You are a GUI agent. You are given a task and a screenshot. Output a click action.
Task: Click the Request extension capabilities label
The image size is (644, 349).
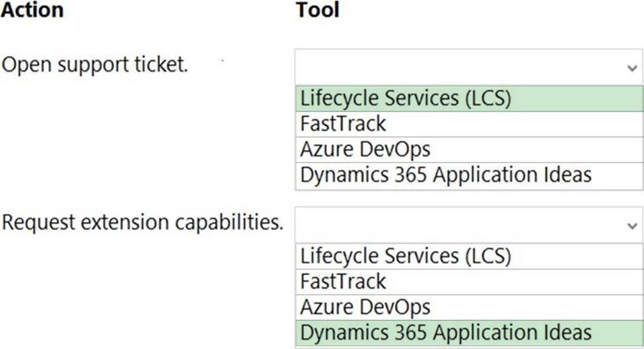[143, 223]
